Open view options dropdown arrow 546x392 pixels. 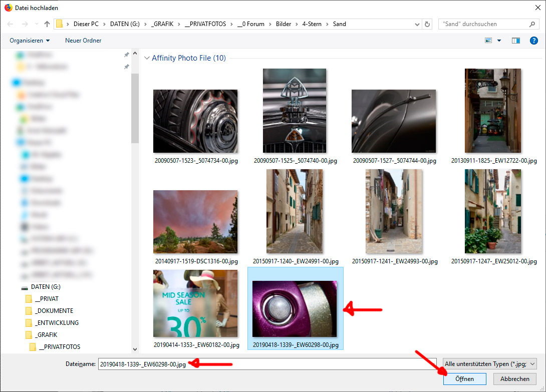tap(499, 41)
